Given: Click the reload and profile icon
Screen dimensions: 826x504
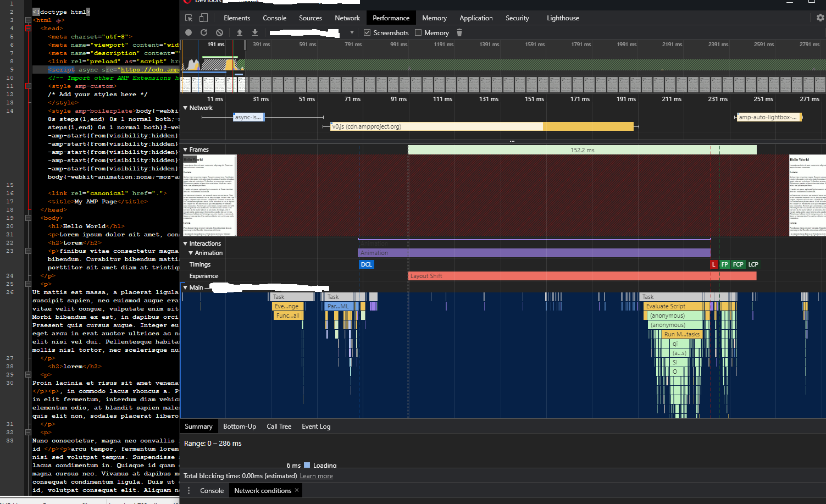Looking at the screenshot, I should 204,32.
